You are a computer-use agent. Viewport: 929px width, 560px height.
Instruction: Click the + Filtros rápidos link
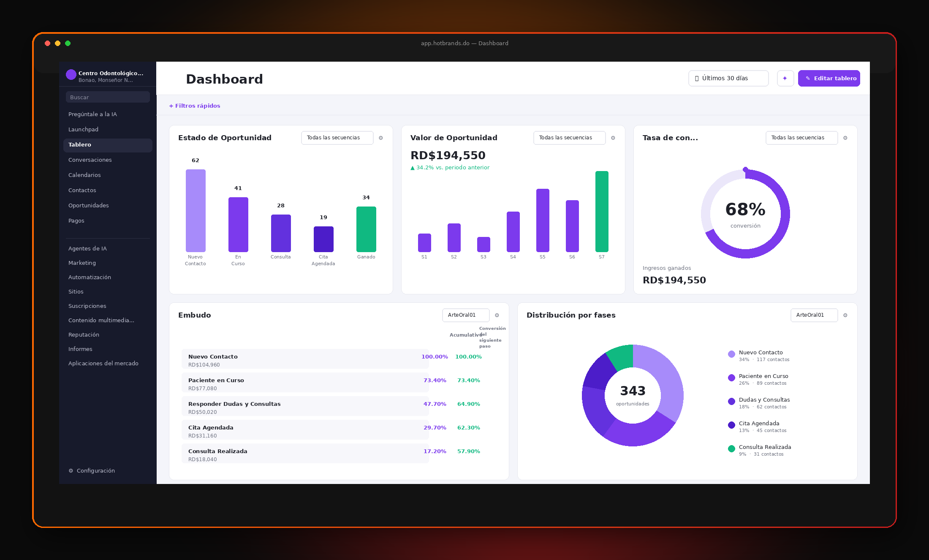point(195,106)
